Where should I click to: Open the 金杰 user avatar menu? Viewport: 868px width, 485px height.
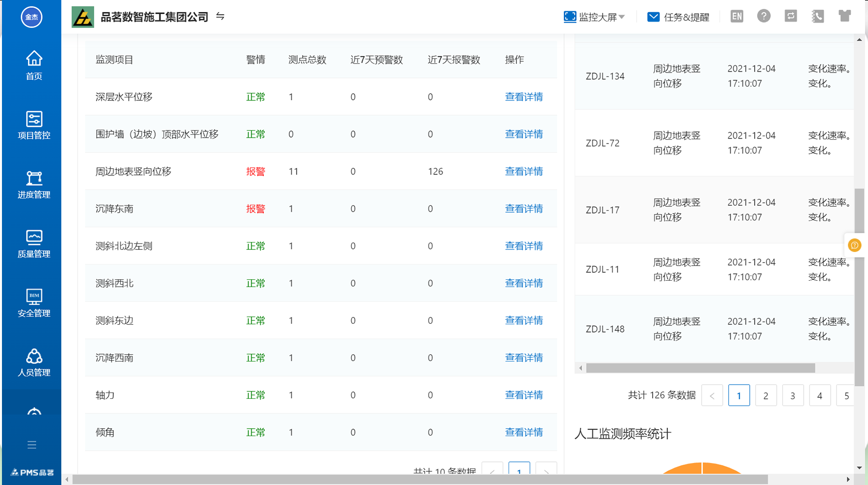tap(31, 16)
